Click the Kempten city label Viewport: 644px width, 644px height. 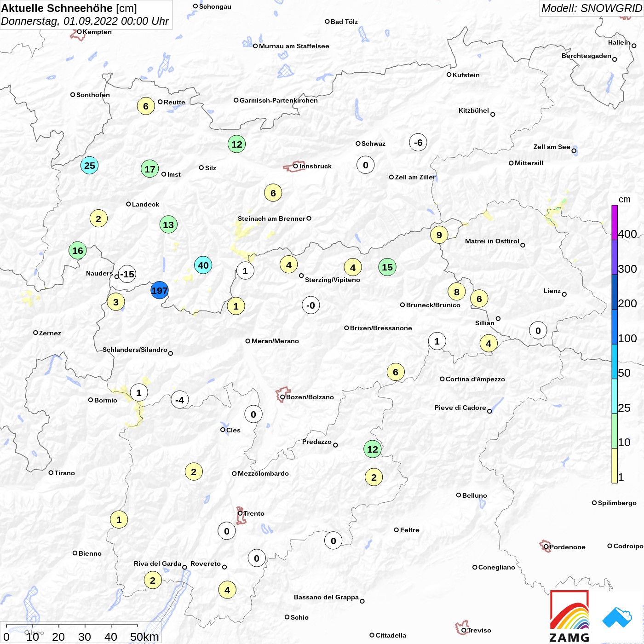click(97, 32)
